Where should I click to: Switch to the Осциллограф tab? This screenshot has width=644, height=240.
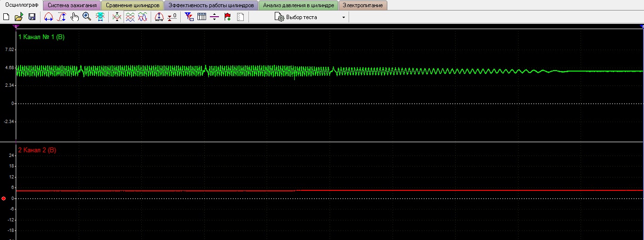(x=21, y=5)
